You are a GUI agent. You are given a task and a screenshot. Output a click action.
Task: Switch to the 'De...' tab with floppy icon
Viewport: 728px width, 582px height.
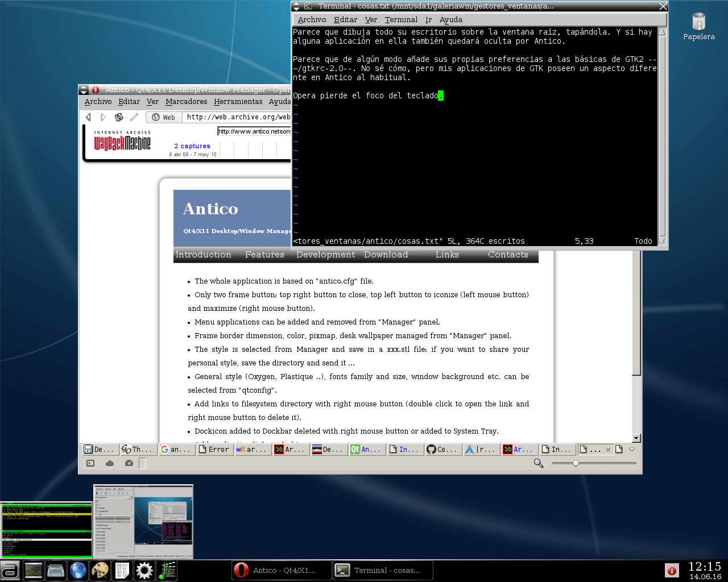pos(100,450)
